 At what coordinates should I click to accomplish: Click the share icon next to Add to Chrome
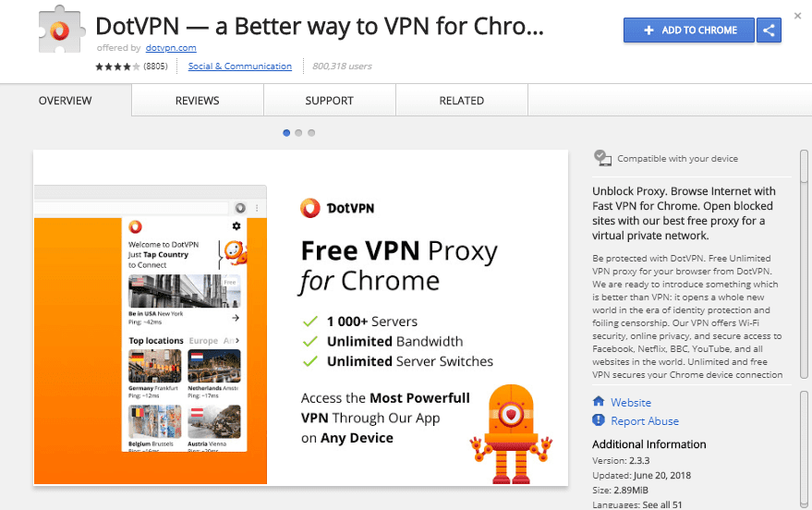coord(769,30)
